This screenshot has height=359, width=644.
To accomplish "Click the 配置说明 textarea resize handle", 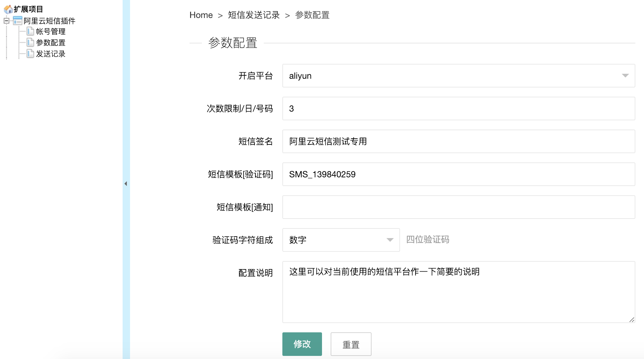I will click(x=632, y=320).
